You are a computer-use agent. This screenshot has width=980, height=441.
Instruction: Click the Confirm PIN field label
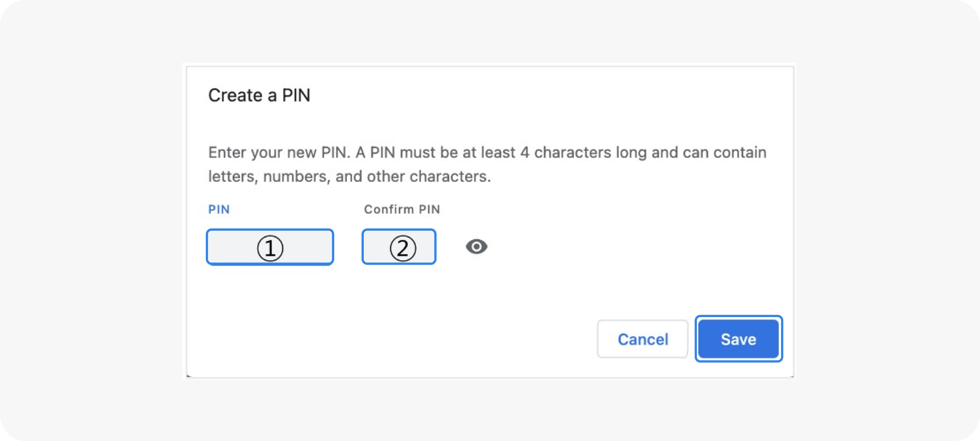point(402,209)
